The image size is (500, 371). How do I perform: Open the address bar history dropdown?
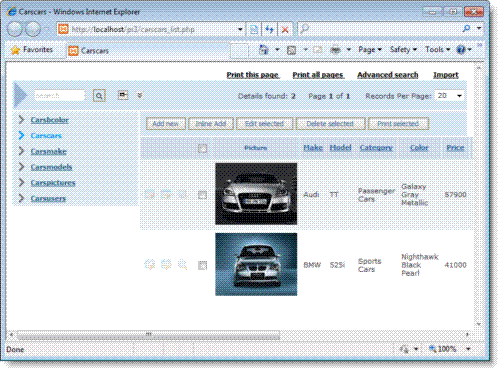coord(240,29)
